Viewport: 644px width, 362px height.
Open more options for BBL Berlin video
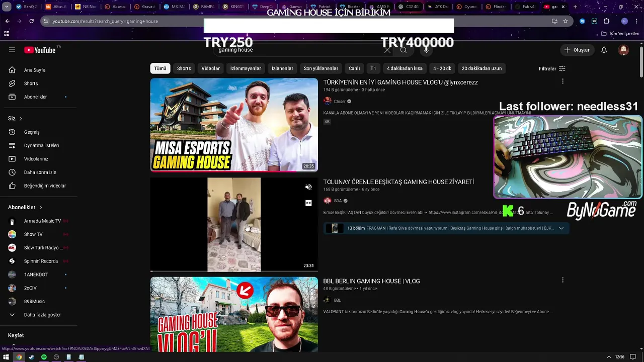[x=562, y=280]
